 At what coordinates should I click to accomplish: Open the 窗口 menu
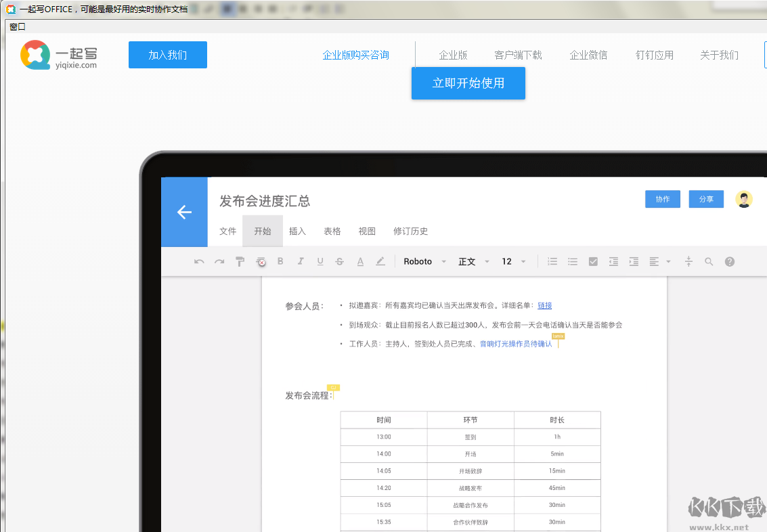(x=17, y=27)
